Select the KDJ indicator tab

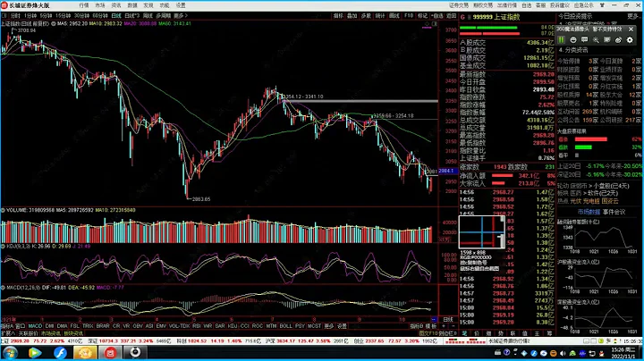coord(233,326)
